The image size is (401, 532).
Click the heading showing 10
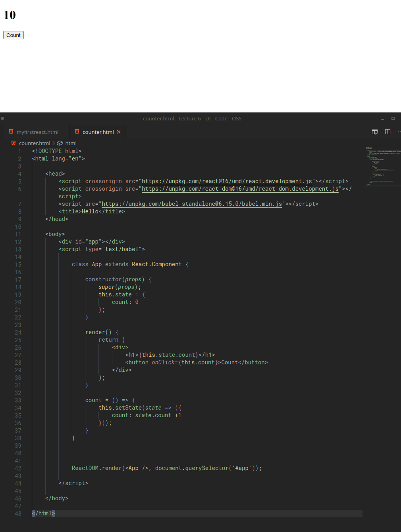coord(10,15)
